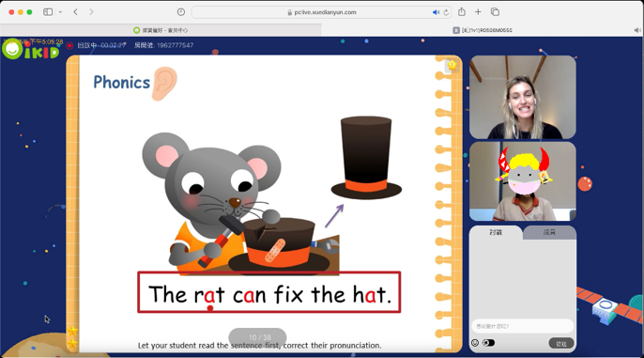644x358 pixels.
Task: Show the tab overview
Action: tap(495, 12)
